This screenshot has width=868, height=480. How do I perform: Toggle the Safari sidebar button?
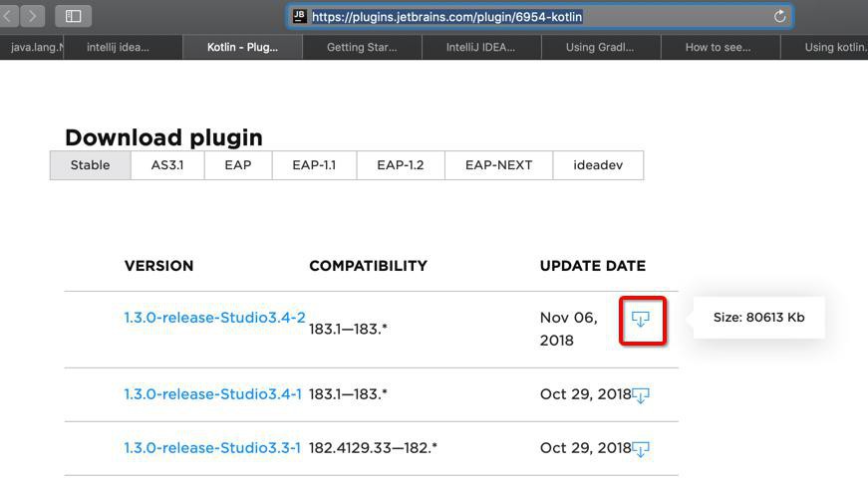pos(73,16)
